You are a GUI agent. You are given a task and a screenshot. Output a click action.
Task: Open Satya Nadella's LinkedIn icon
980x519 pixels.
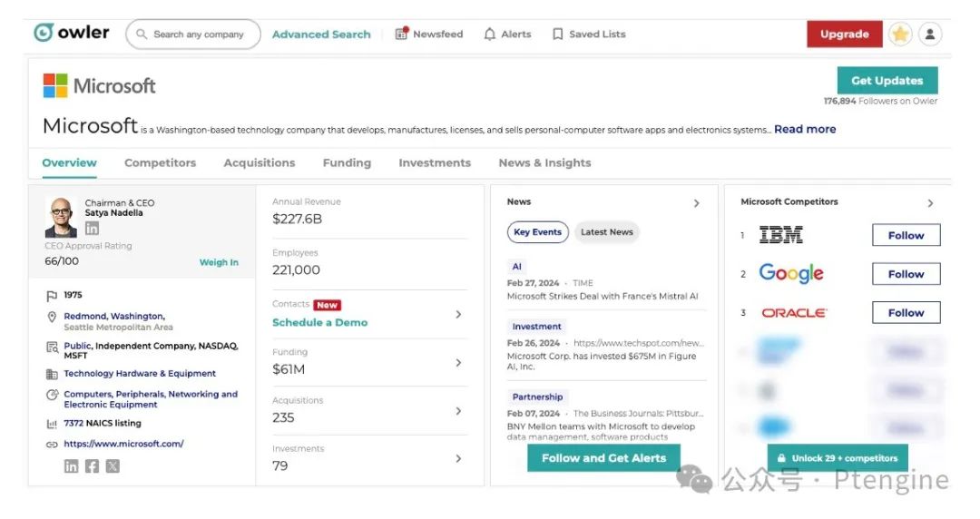tap(92, 229)
